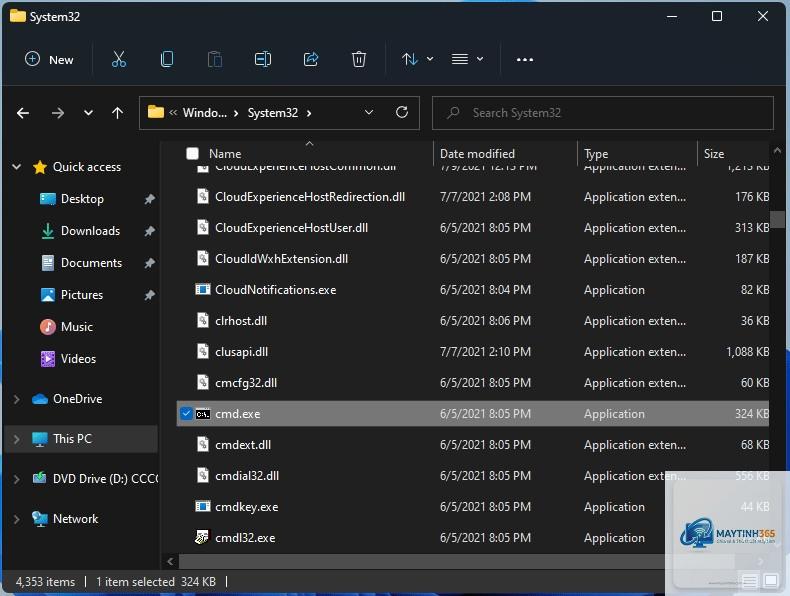Refresh the System32 folder view

[402, 112]
